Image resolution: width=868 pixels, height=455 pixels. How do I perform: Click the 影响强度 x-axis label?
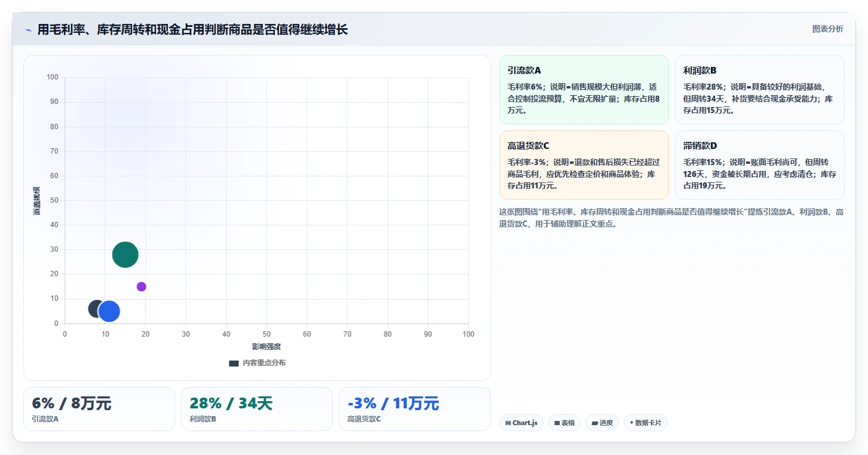(266, 347)
